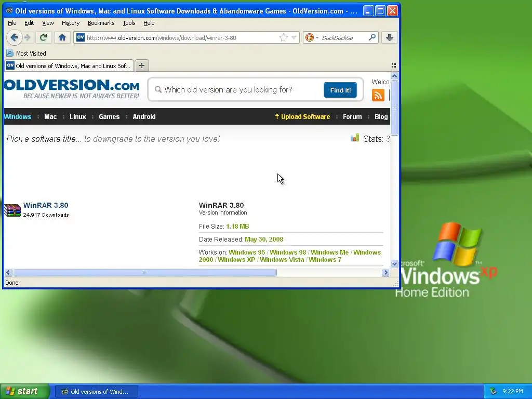532x399 pixels.
Task: Click the Windows 95 compatibility link
Action: [247, 252]
